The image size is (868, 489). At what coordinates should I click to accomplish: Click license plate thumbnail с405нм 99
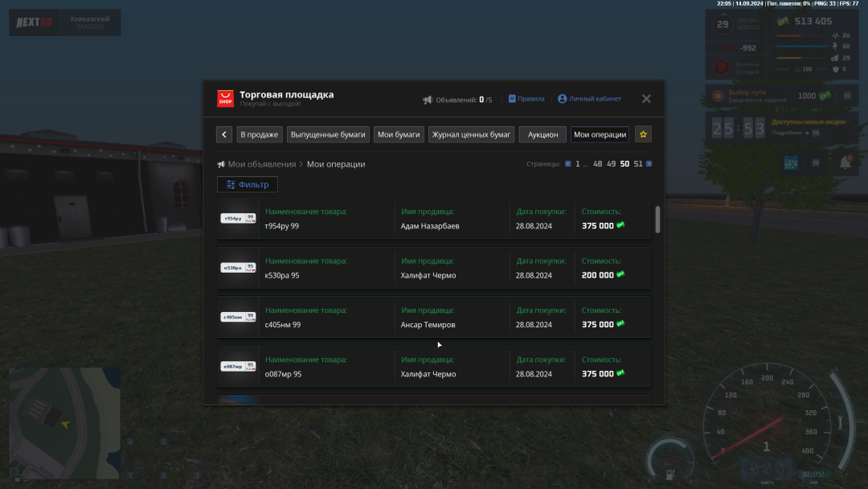coord(238,317)
